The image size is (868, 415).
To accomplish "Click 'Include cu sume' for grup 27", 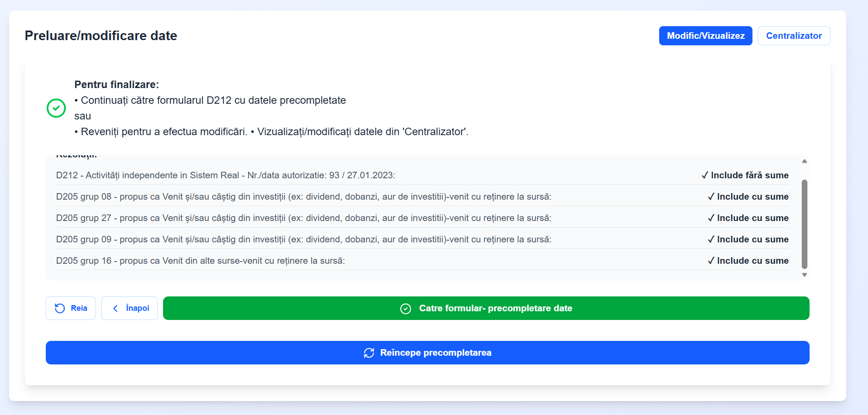I will [748, 218].
